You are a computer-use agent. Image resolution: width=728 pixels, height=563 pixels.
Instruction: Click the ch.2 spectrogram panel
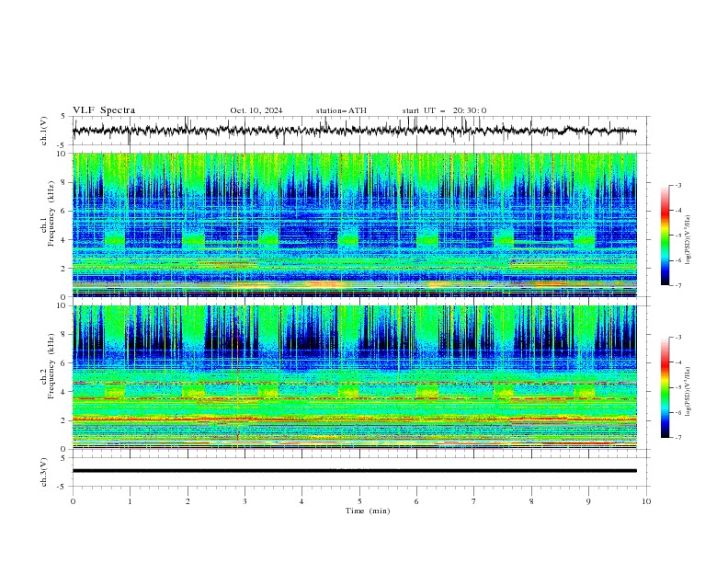coord(354,377)
